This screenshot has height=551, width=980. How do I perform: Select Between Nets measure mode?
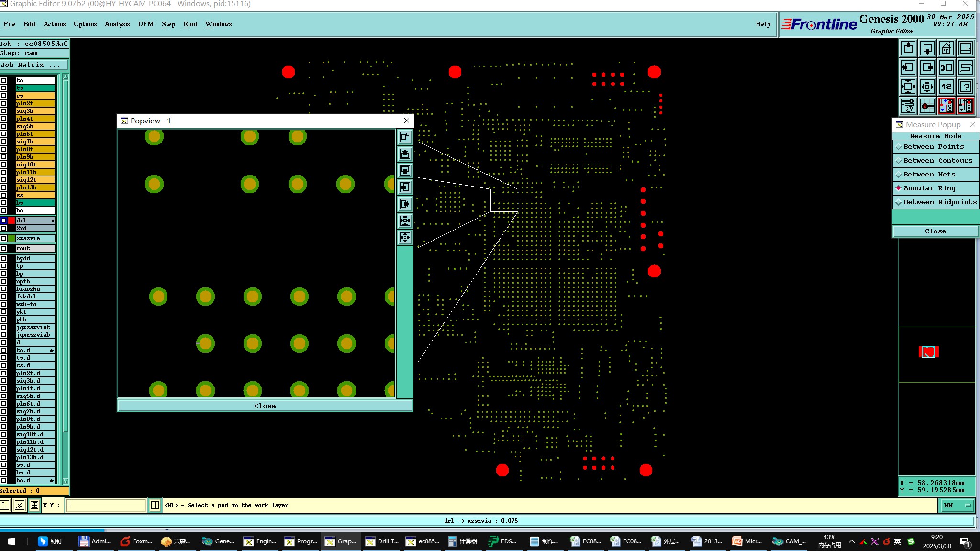click(x=935, y=175)
